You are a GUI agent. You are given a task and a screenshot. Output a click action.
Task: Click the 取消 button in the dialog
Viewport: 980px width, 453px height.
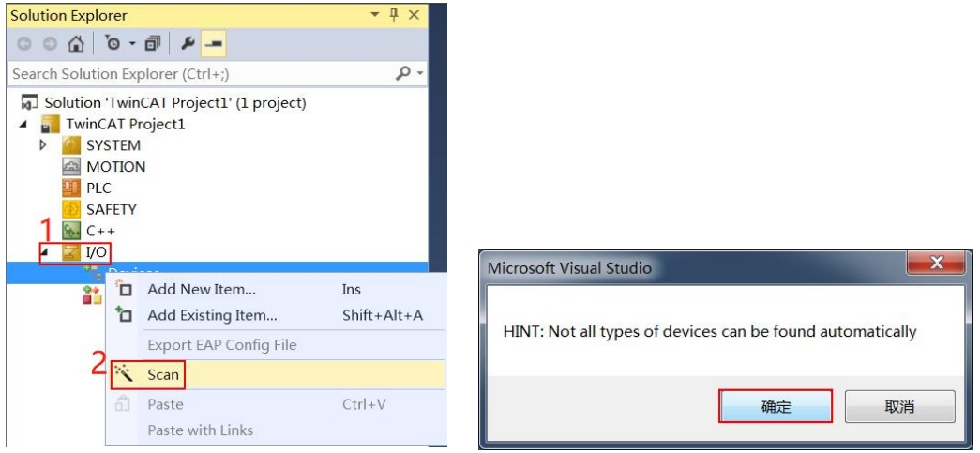(898, 407)
